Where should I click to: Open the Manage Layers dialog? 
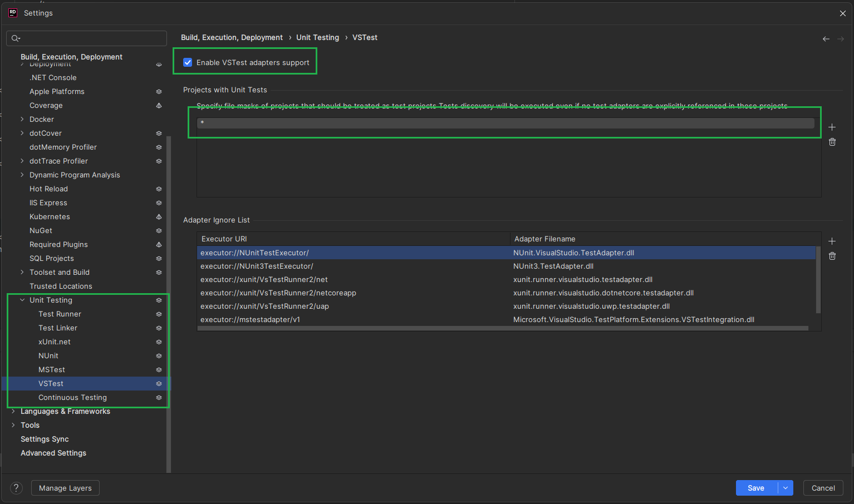coord(65,487)
